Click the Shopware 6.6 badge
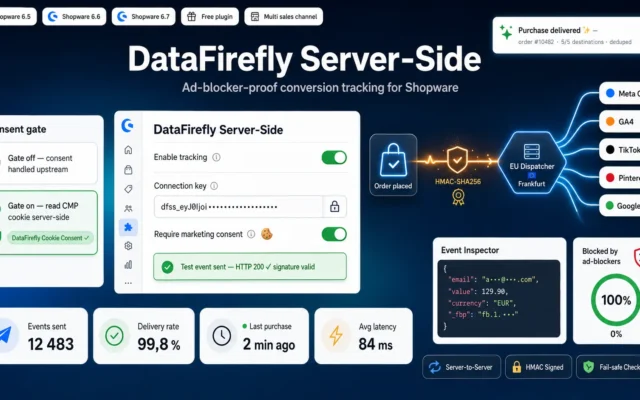 point(74,17)
